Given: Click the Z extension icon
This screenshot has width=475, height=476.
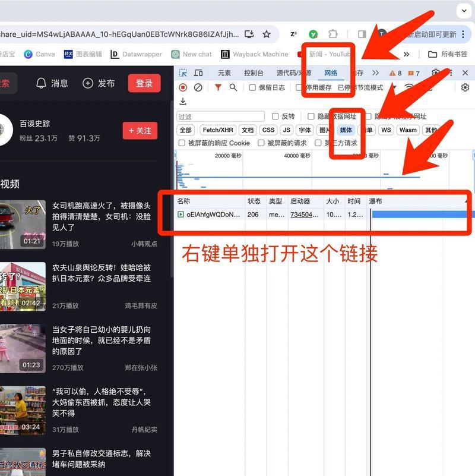Looking at the screenshot, I should point(294,34).
